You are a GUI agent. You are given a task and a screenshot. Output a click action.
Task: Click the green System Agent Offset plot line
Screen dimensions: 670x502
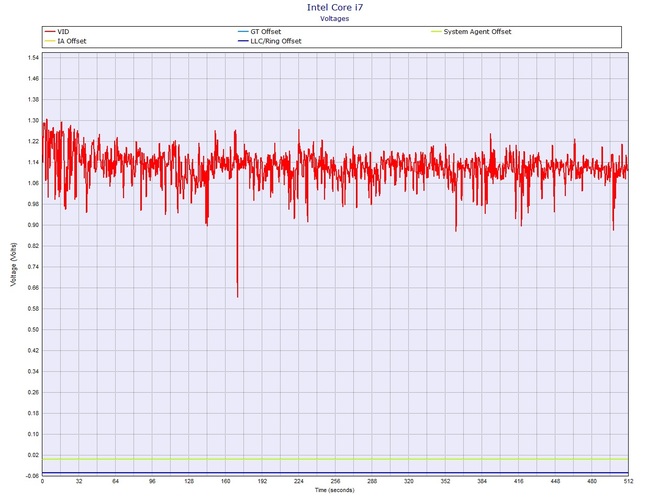click(x=335, y=459)
